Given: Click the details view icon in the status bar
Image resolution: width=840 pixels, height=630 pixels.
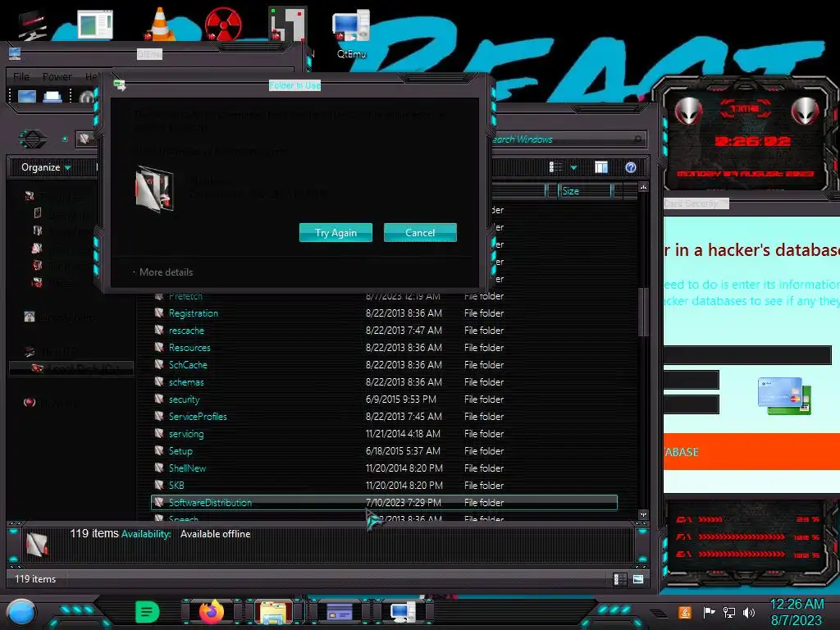Looking at the screenshot, I should (619, 579).
